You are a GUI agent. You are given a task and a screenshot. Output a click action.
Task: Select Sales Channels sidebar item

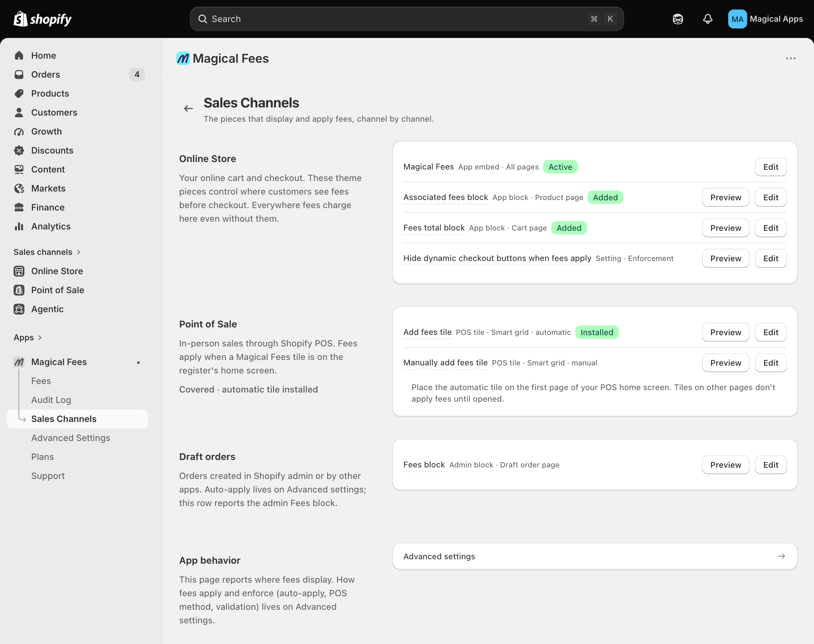[77, 419]
